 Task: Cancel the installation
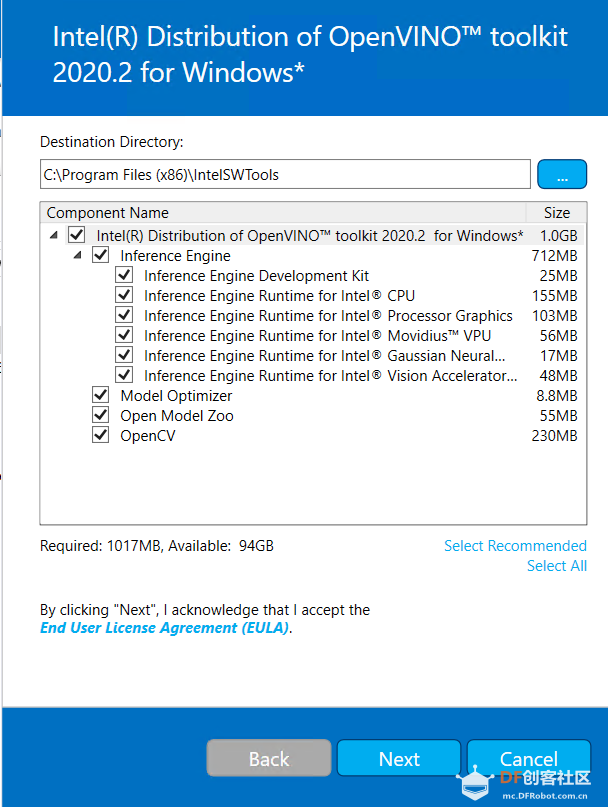pos(529,758)
